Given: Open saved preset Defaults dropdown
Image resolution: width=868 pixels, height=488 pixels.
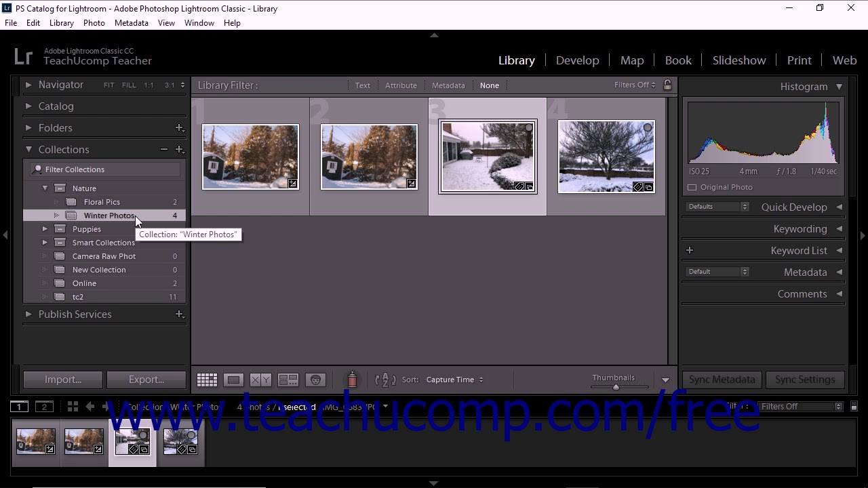Looking at the screenshot, I should coord(717,207).
